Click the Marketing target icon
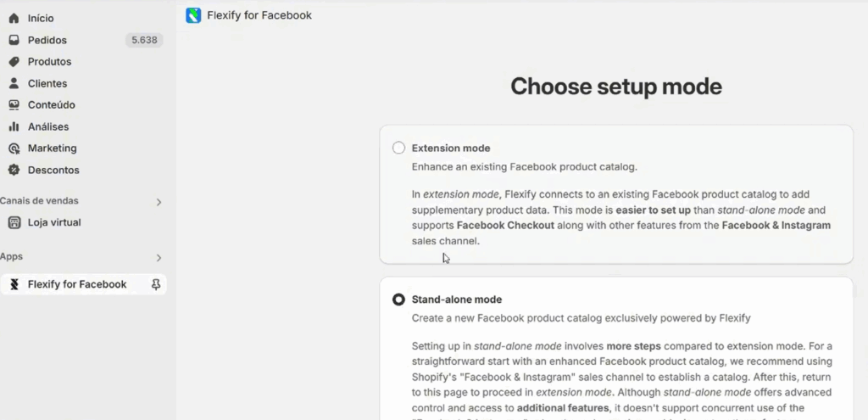The height and width of the screenshot is (420, 868). click(x=14, y=148)
